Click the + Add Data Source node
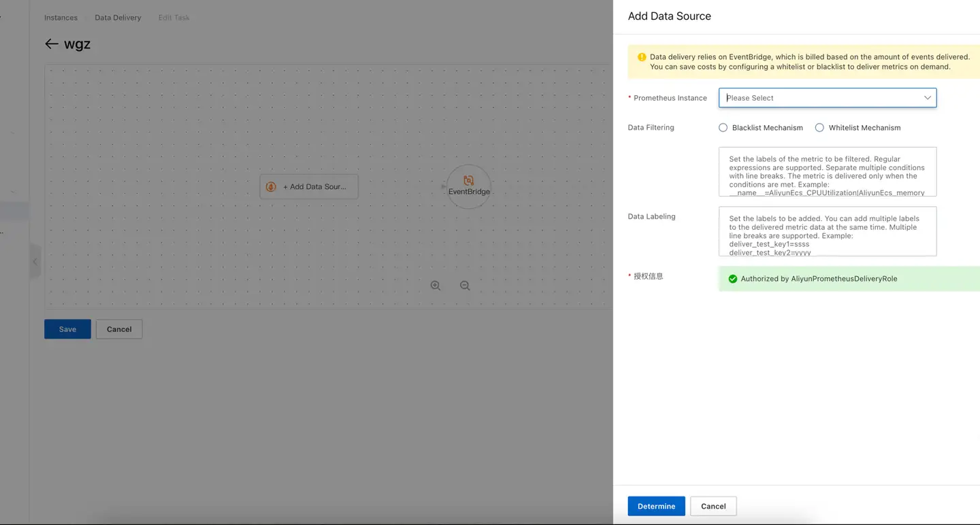Screen dimensions: 980x525 pos(309,186)
